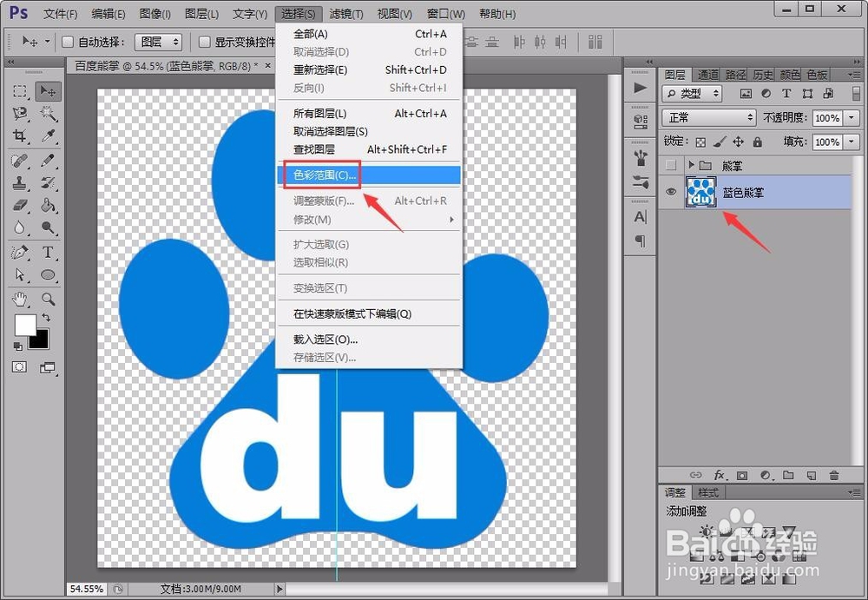Toggle the layer filter on/off switch
This screenshot has width=868, height=600.
[857, 93]
